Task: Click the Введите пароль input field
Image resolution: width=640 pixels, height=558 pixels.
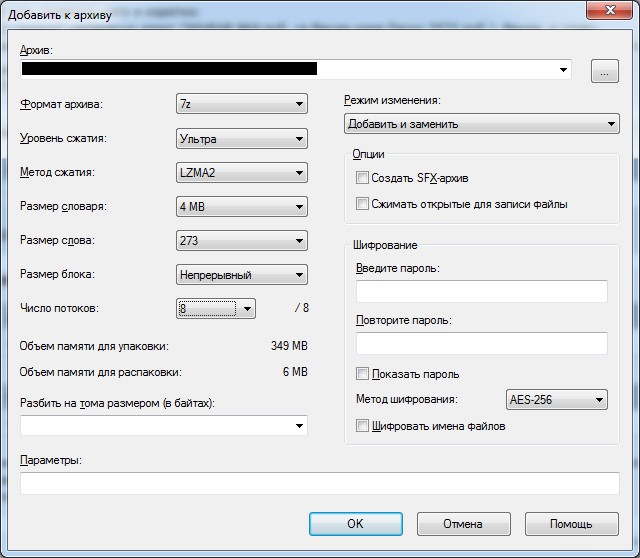Action: pyautogui.click(x=481, y=291)
